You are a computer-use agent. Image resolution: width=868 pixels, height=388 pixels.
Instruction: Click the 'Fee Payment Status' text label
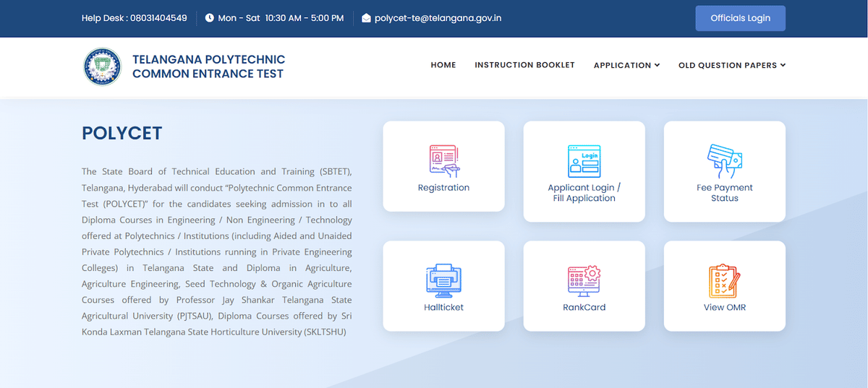(x=724, y=193)
